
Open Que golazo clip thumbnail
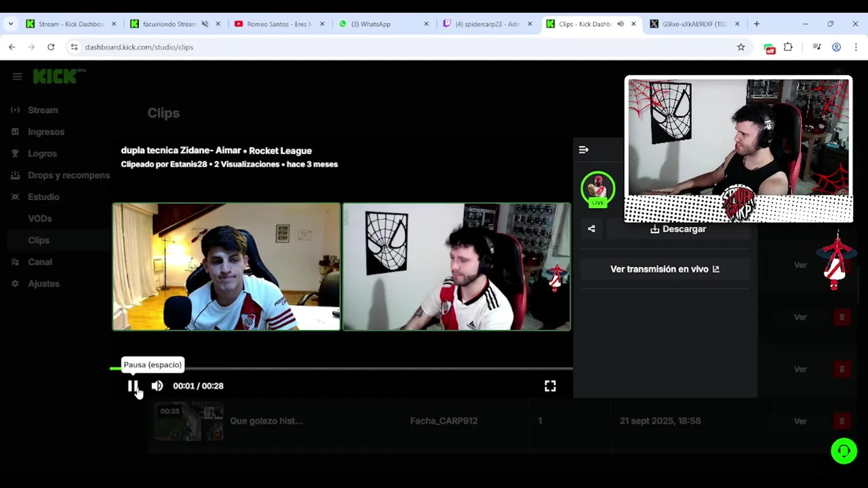click(x=189, y=421)
